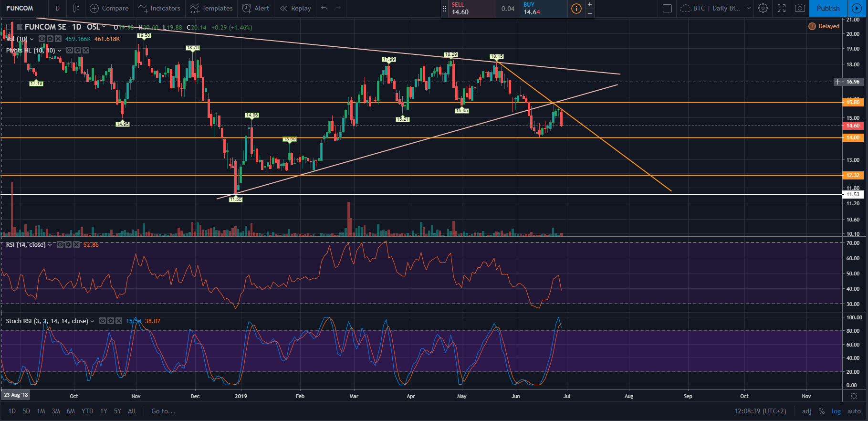Expand the Stoch RSI legend dropdown
868x421 pixels.
click(93, 321)
